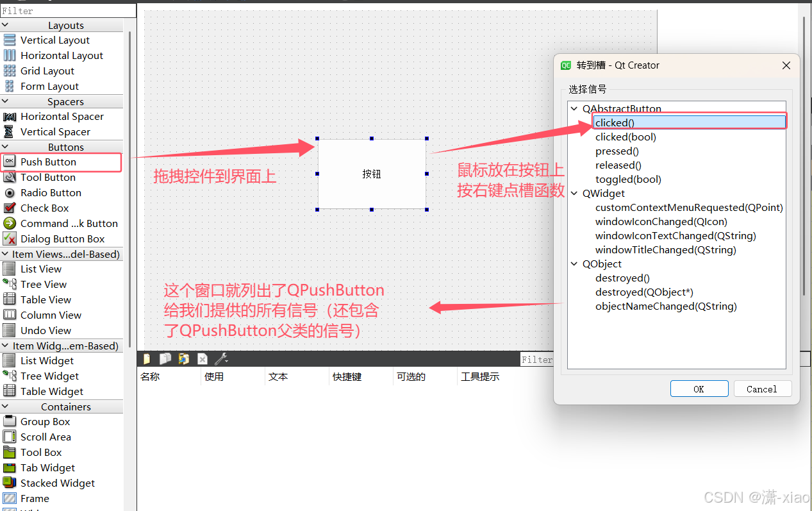Select the 按钮 push button on canvas

[x=372, y=174]
